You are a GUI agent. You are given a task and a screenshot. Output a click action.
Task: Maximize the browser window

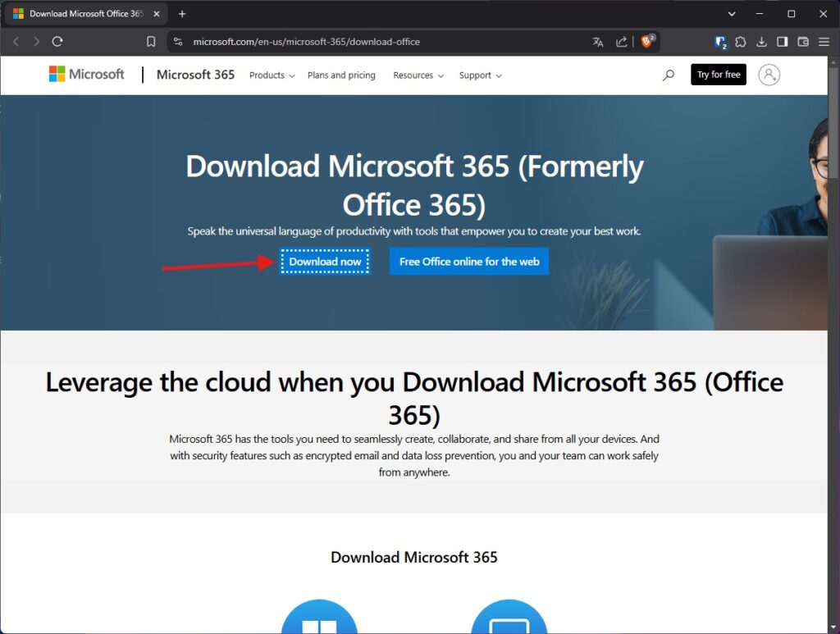pos(792,14)
